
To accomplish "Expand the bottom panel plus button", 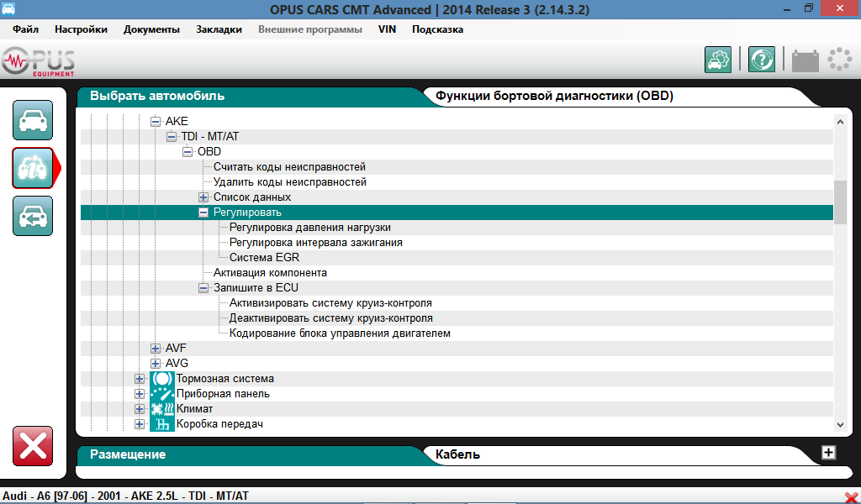I will [828, 453].
